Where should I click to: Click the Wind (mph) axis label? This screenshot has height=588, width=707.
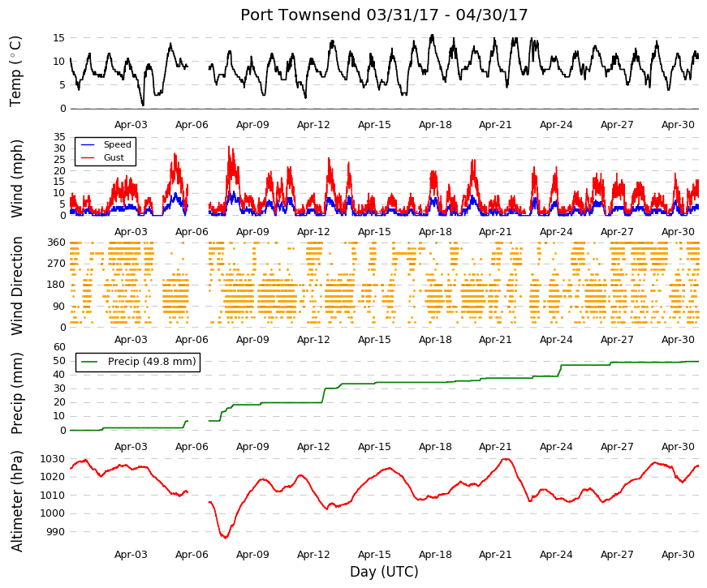(16, 179)
